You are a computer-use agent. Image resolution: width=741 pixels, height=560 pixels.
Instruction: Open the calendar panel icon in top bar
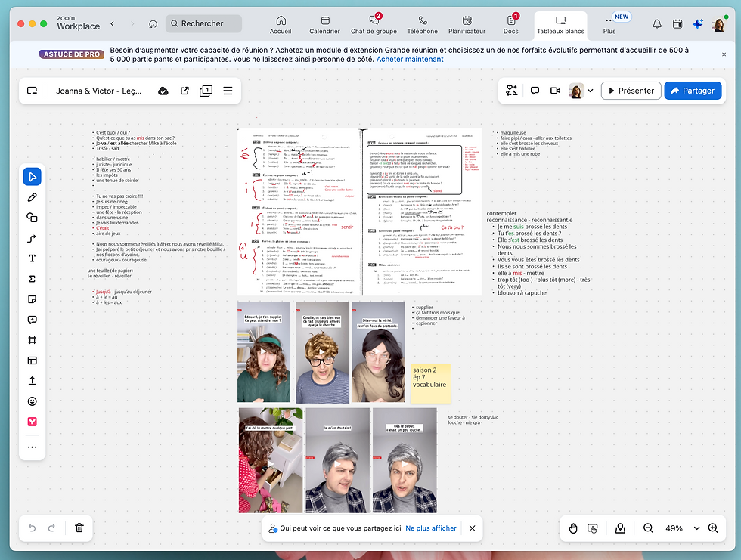tap(677, 24)
